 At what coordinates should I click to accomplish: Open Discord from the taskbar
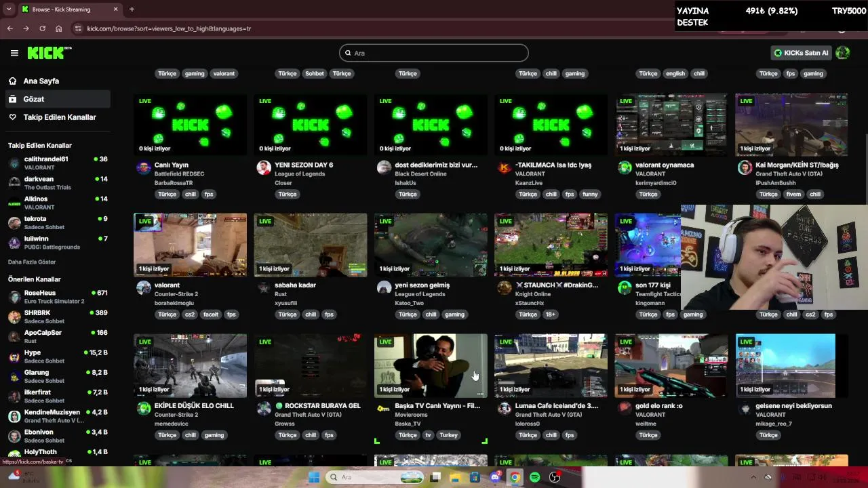(x=495, y=477)
